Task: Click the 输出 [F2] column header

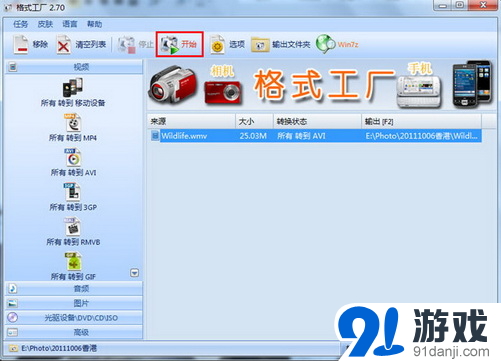Action: (421, 121)
